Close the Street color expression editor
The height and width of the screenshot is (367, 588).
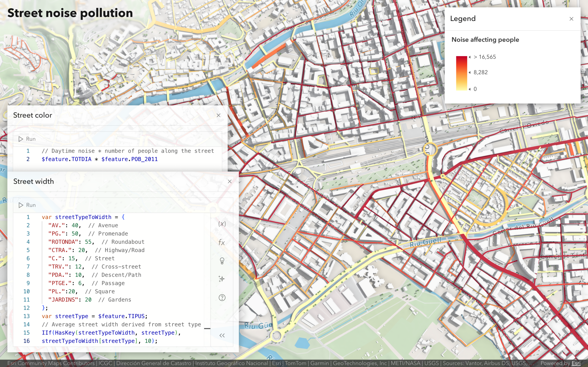coord(218,115)
